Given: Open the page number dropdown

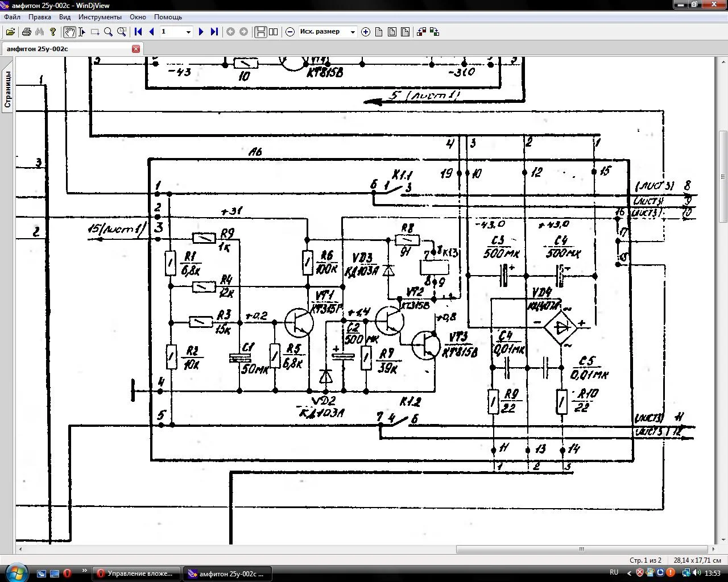Looking at the screenshot, I should pyautogui.click(x=189, y=32).
